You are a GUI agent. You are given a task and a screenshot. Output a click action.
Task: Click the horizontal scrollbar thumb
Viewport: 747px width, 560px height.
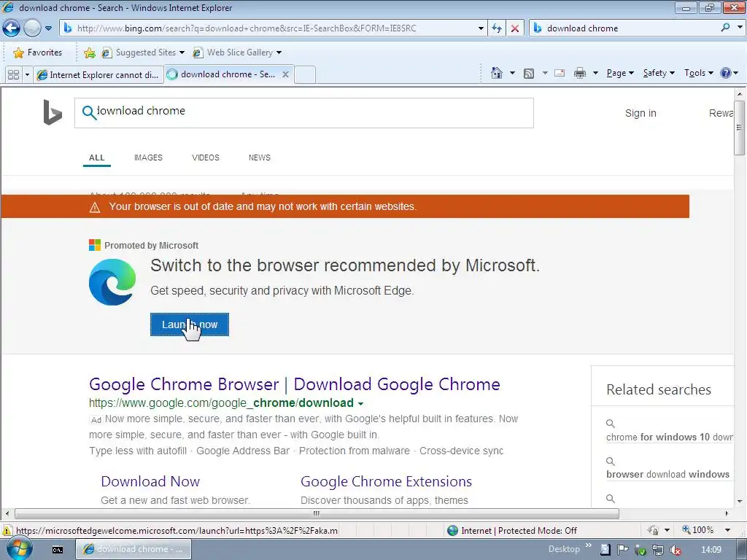pos(317,514)
